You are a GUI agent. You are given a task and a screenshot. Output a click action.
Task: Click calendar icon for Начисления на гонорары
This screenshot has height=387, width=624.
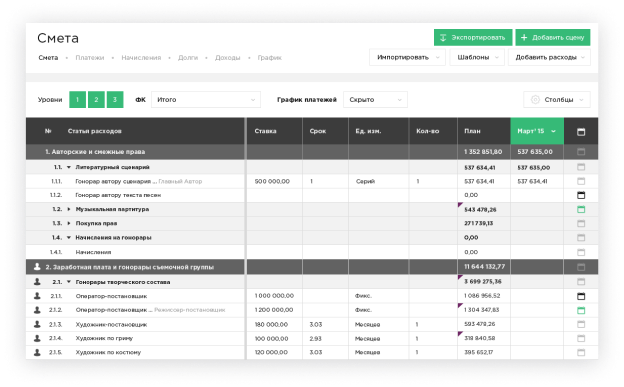pyautogui.click(x=581, y=238)
